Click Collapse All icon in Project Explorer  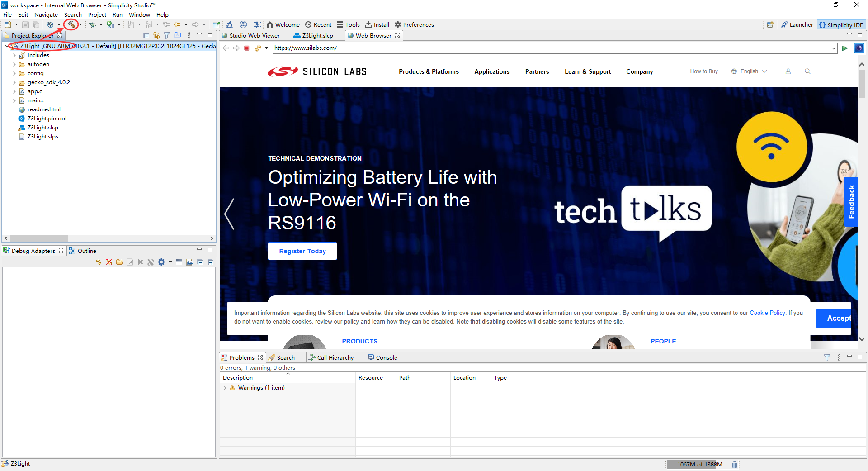click(x=146, y=35)
